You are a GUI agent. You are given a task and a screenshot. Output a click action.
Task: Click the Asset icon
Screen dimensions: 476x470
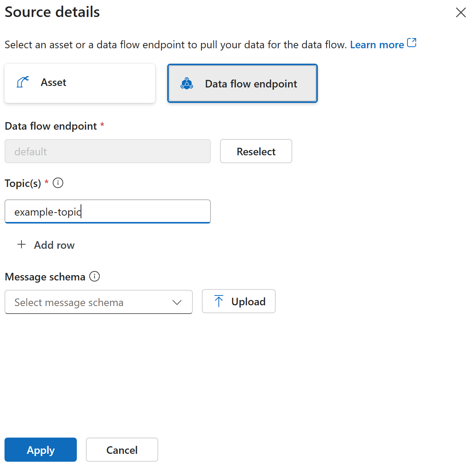click(23, 82)
